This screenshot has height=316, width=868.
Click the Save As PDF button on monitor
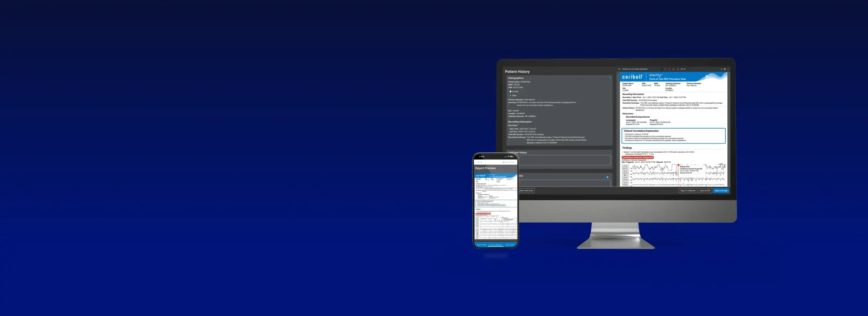(x=705, y=191)
